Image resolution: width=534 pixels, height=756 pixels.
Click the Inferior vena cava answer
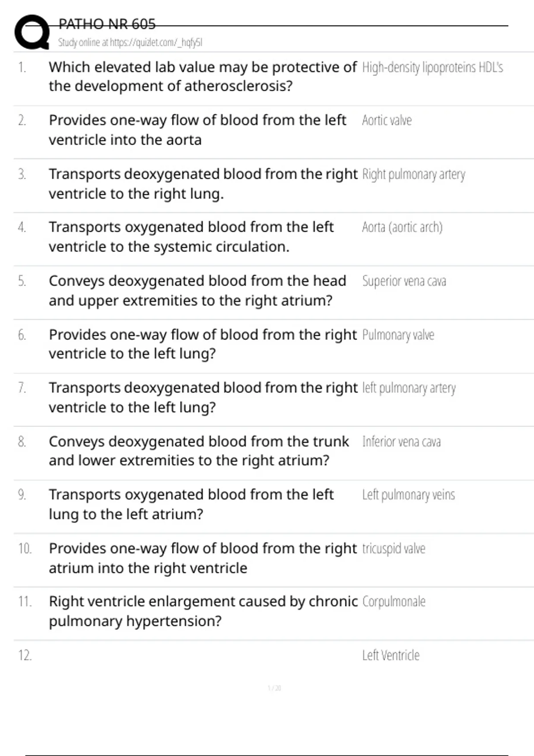[x=401, y=442]
